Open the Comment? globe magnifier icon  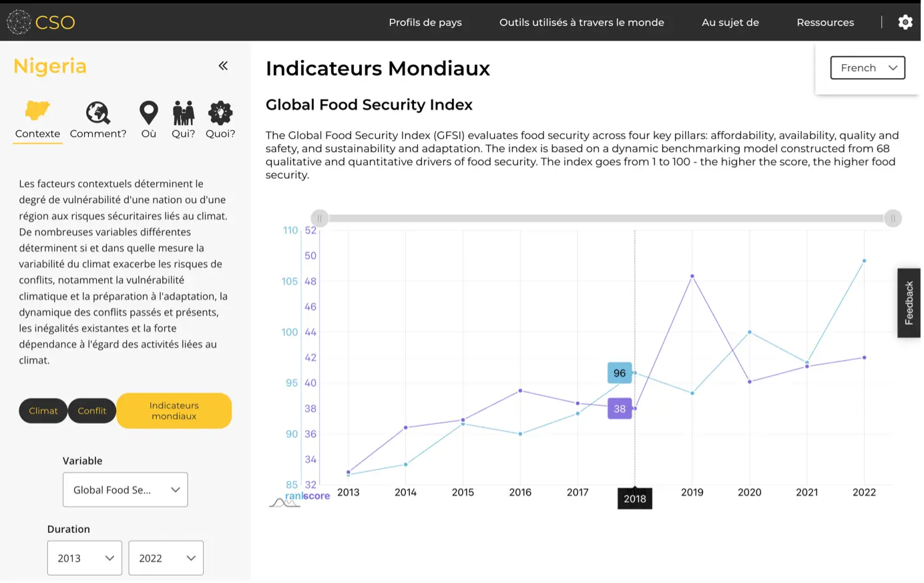pos(98,113)
